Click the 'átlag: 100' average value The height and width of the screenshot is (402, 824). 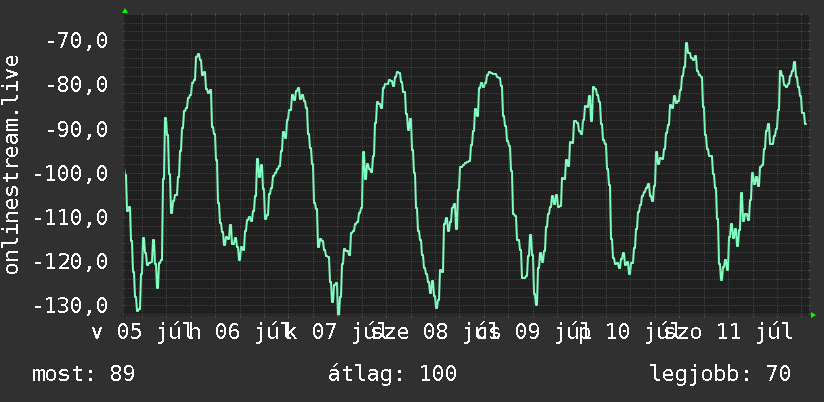click(x=392, y=374)
